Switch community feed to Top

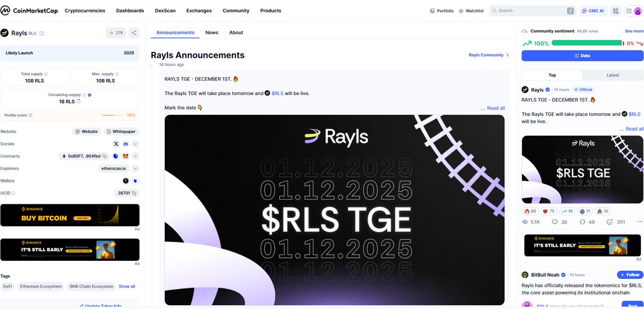click(552, 75)
